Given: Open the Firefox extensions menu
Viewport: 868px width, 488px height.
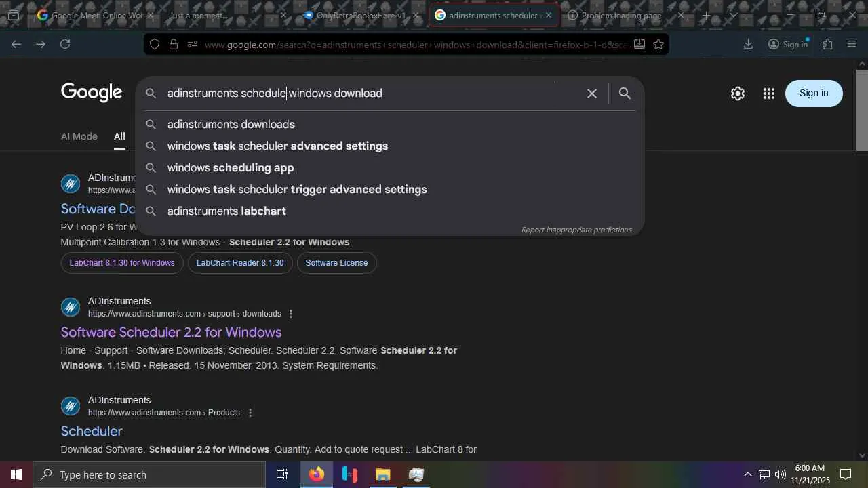Looking at the screenshot, I should tap(827, 44).
